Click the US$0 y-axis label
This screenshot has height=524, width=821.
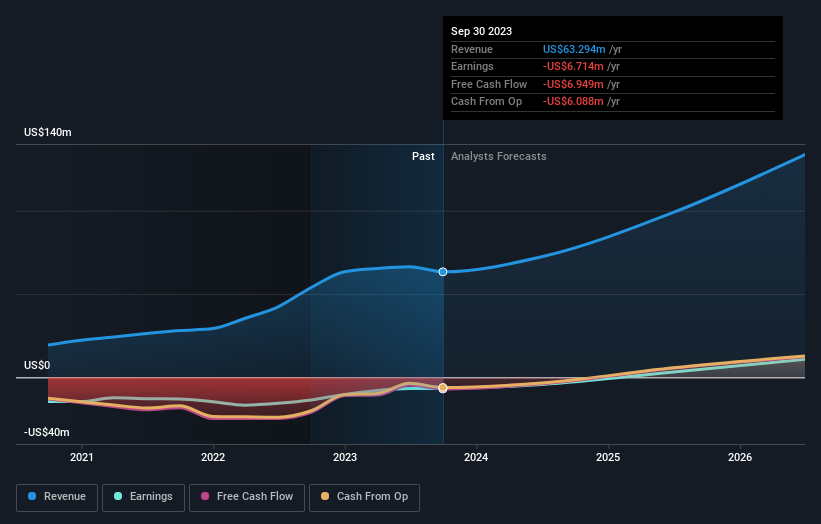37,365
